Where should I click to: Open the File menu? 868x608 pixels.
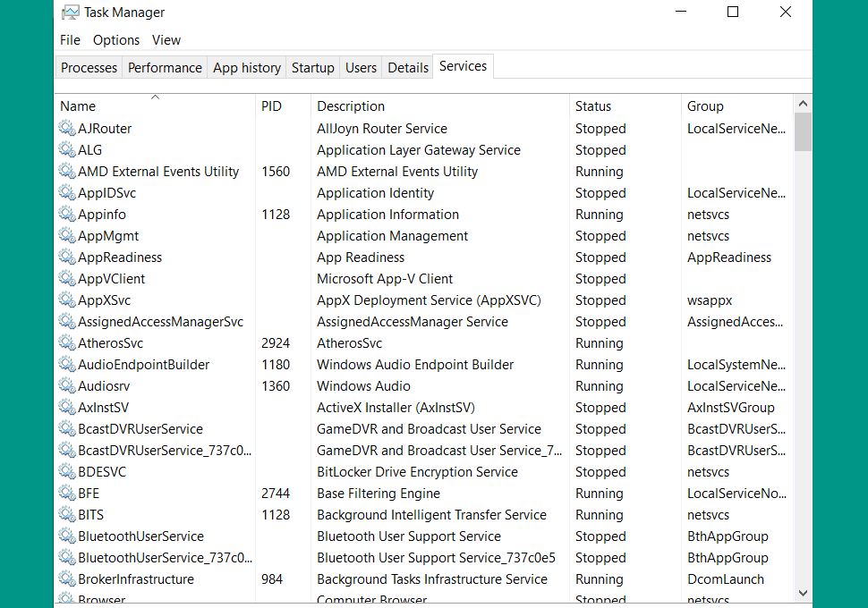70,40
